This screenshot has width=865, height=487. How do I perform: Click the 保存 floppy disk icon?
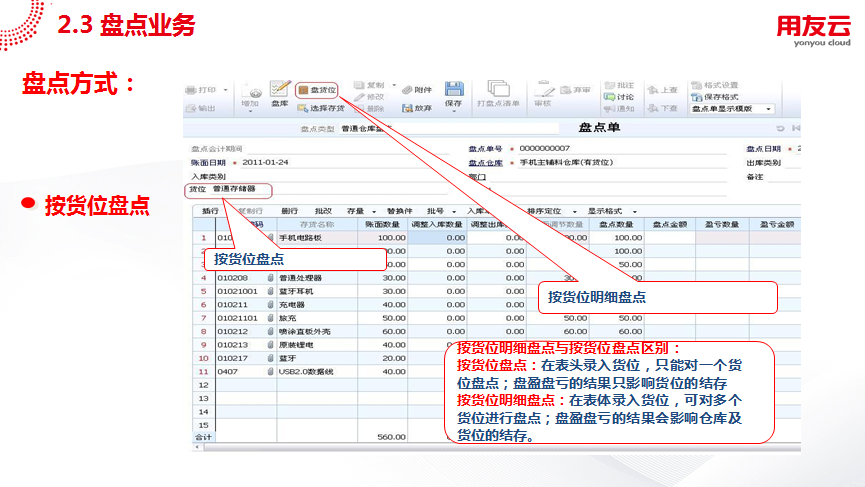(x=453, y=89)
